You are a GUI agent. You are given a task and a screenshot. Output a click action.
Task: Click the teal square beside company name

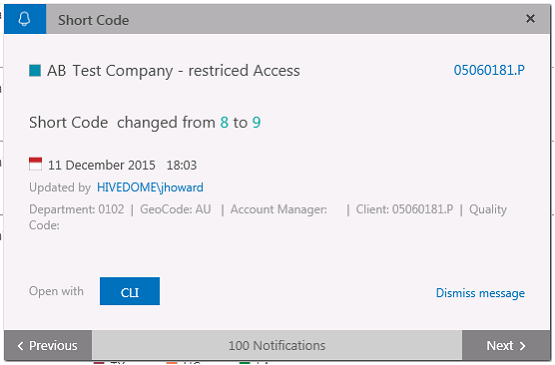click(35, 70)
